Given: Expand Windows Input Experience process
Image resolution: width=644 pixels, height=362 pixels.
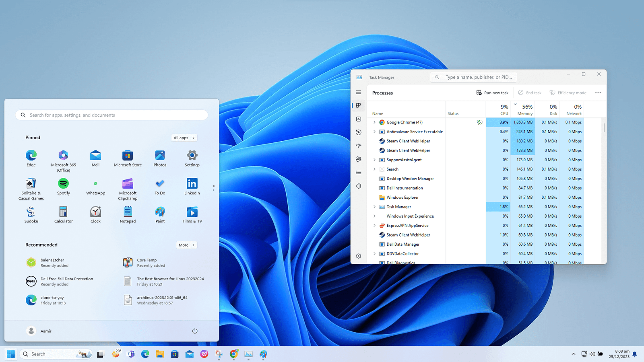Looking at the screenshot, I should [374, 216].
